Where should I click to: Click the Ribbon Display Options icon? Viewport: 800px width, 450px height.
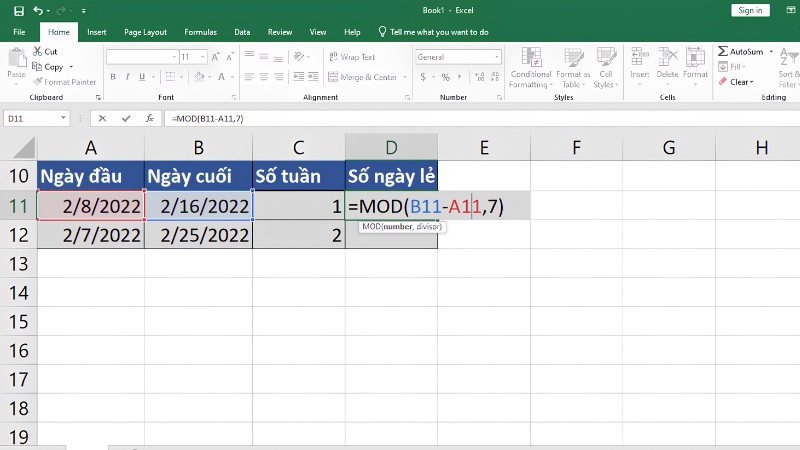click(x=790, y=10)
